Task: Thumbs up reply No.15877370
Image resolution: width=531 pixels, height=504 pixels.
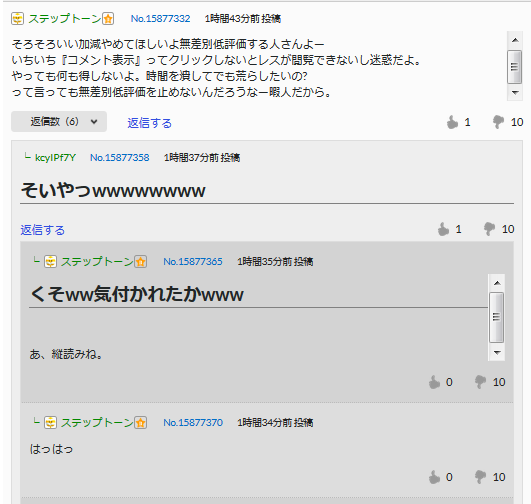Action: [434, 477]
